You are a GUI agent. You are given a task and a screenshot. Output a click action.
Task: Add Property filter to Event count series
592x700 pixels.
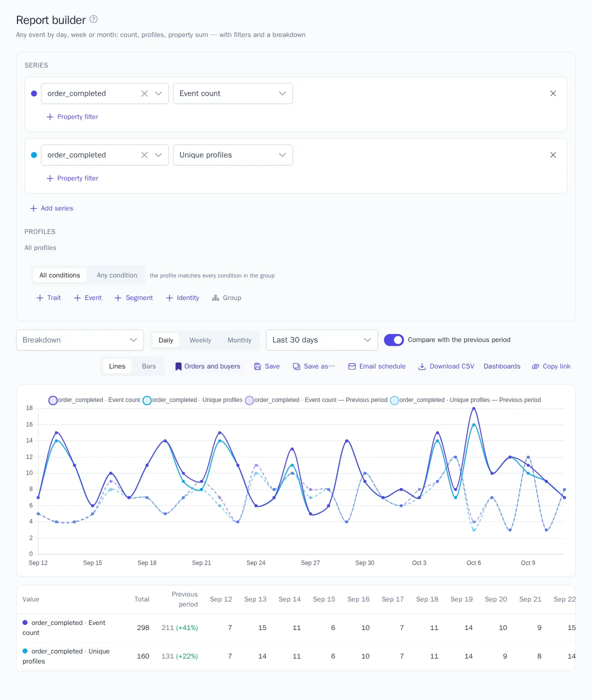pos(72,117)
